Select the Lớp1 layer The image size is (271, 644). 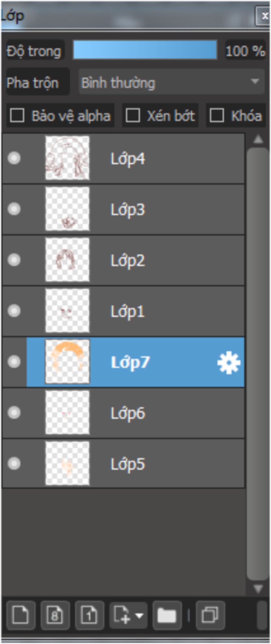(x=123, y=311)
